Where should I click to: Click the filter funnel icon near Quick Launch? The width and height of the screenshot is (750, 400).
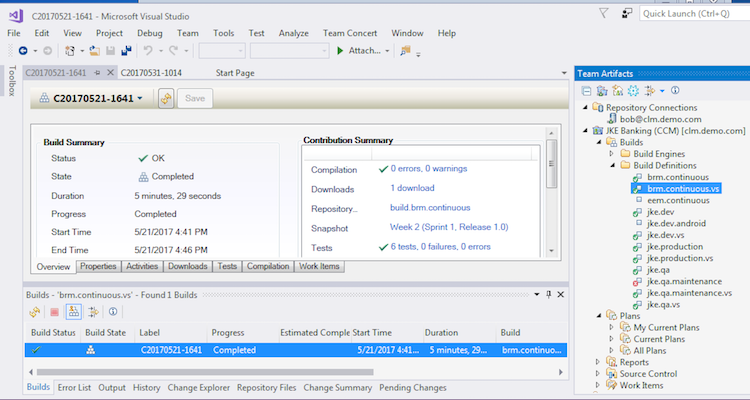coord(604,13)
